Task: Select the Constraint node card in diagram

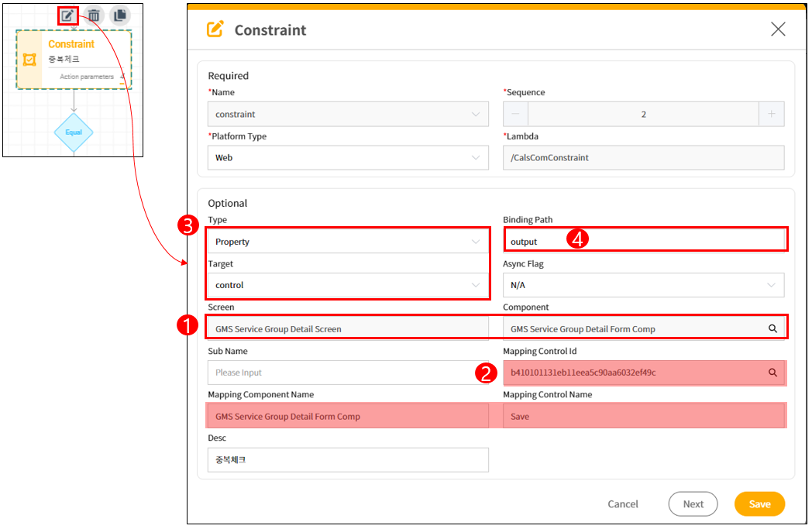Action: [x=74, y=60]
